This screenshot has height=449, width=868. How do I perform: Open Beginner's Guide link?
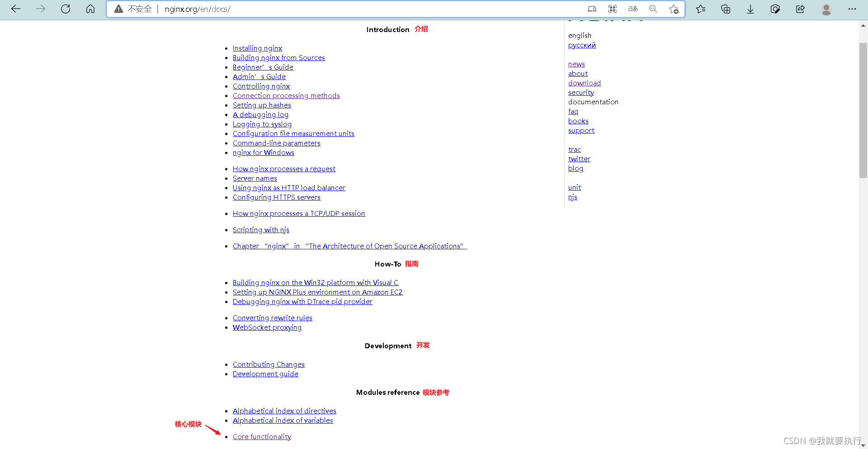[x=263, y=67]
